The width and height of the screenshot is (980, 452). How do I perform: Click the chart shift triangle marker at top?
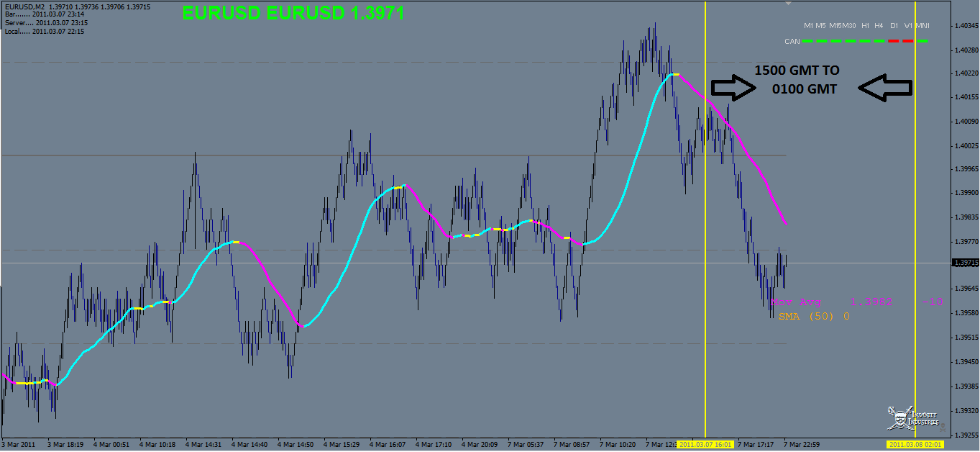pyautogui.click(x=789, y=4)
